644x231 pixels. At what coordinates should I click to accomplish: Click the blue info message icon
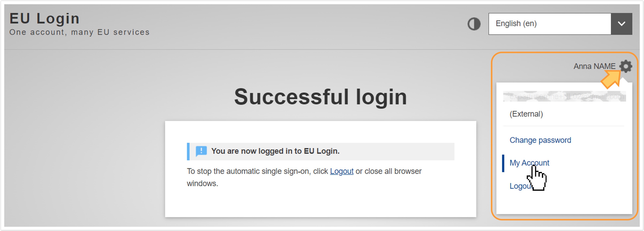(201, 151)
